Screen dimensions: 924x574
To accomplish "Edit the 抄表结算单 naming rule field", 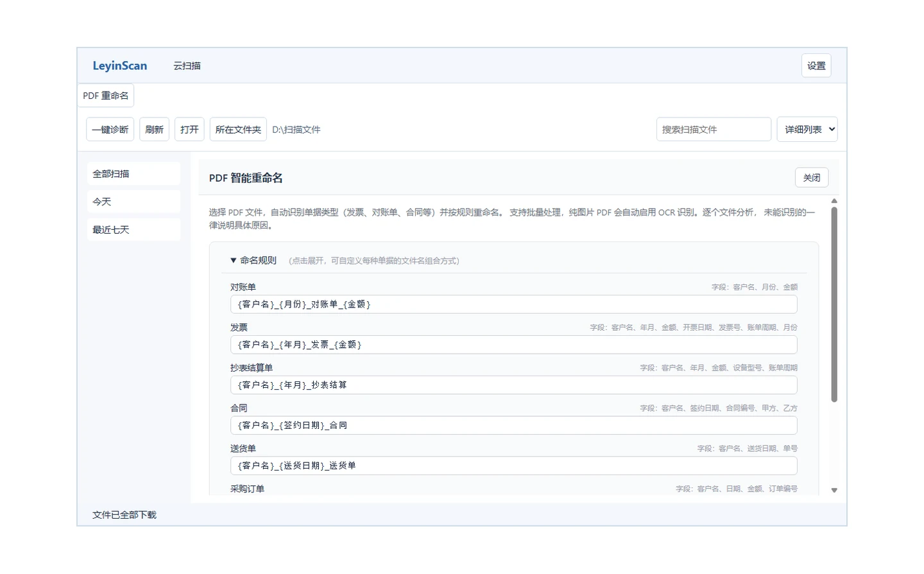I will pos(514,385).
